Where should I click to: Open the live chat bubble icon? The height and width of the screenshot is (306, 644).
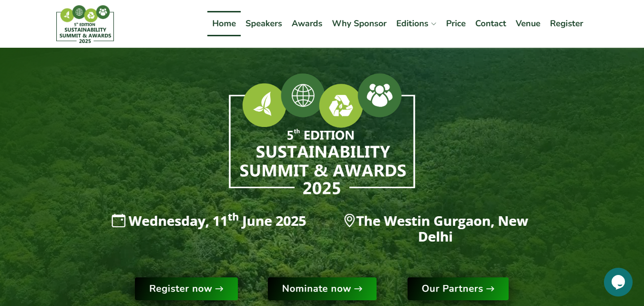coord(618,282)
